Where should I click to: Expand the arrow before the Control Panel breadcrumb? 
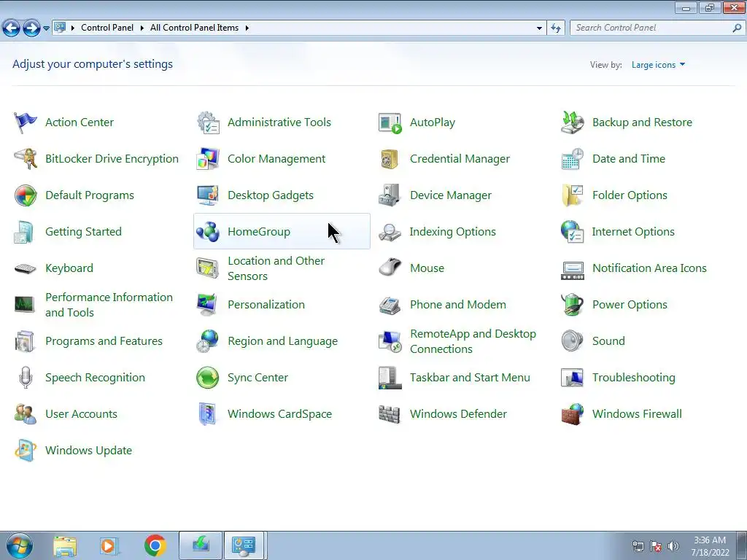[x=73, y=28]
